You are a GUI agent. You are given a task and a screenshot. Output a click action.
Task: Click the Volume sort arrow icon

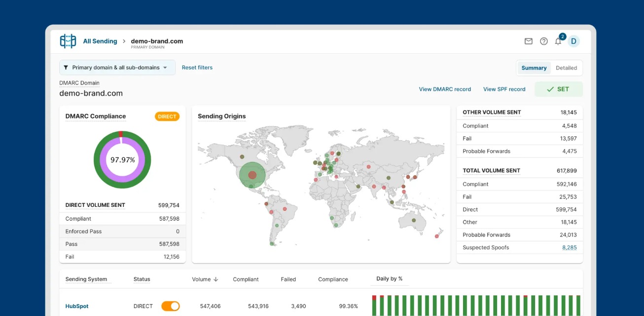(x=215, y=279)
